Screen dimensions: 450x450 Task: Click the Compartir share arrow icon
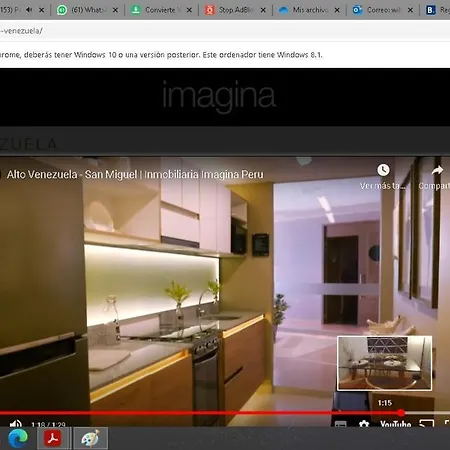point(437,170)
